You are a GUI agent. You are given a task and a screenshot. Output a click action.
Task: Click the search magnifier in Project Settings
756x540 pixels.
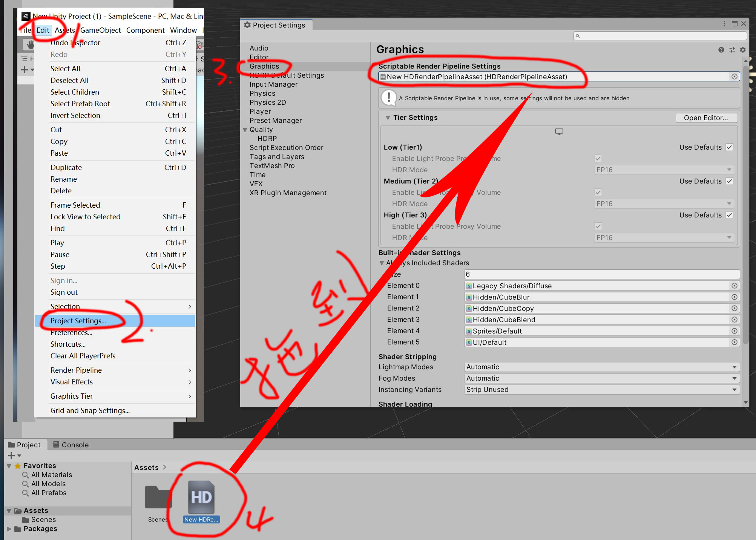coord(578,36)
